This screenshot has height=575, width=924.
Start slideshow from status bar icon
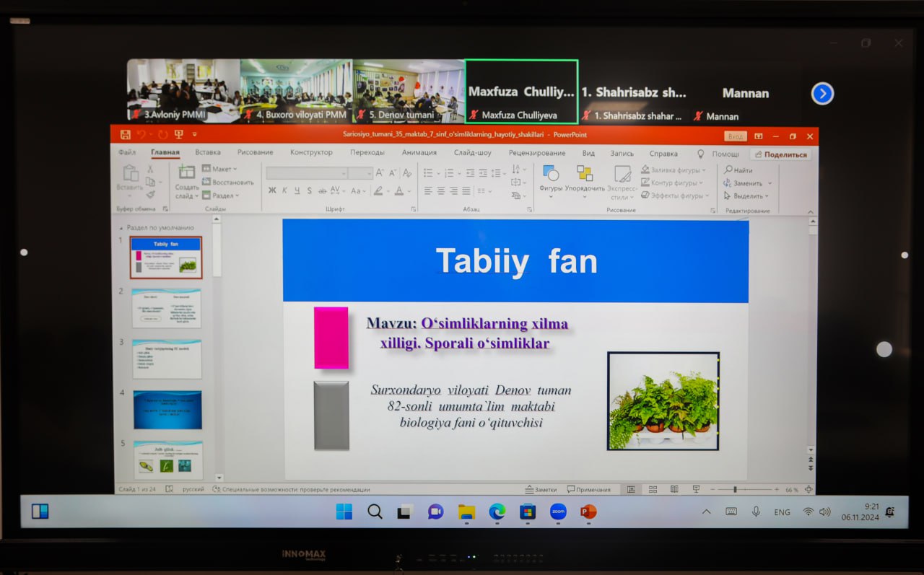pyautogui.click(x=696, y=489)
